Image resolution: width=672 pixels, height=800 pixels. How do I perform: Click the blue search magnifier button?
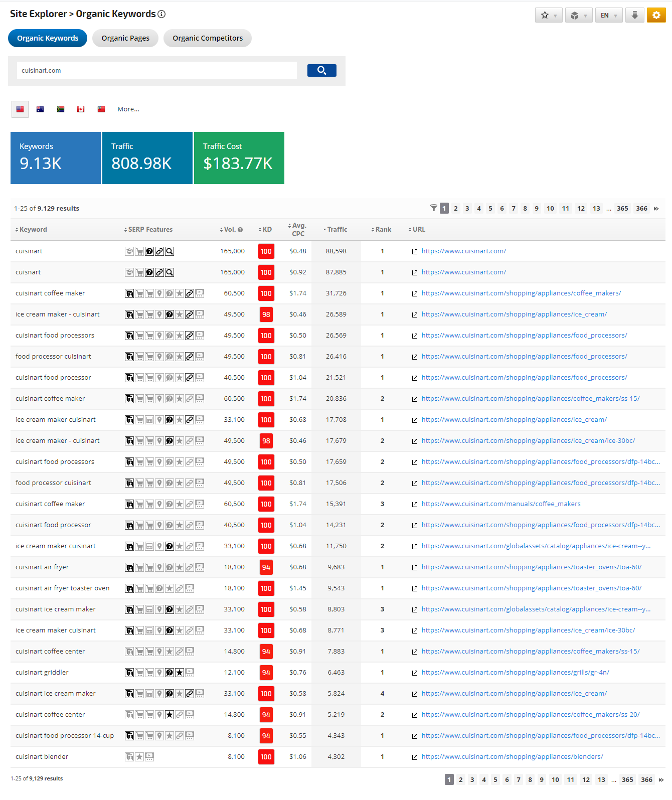321,71
